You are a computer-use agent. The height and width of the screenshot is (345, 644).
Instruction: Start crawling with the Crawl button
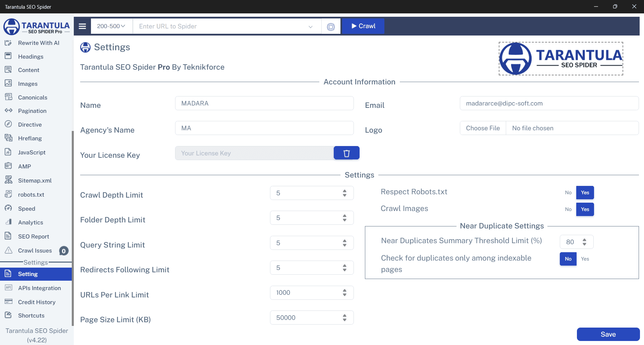(363, 26)
